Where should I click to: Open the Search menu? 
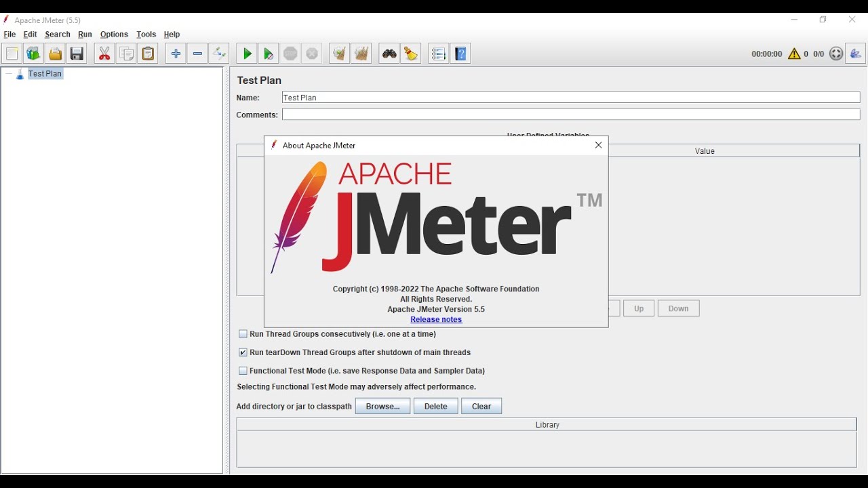pyautogui.click(x=58, y=35)
